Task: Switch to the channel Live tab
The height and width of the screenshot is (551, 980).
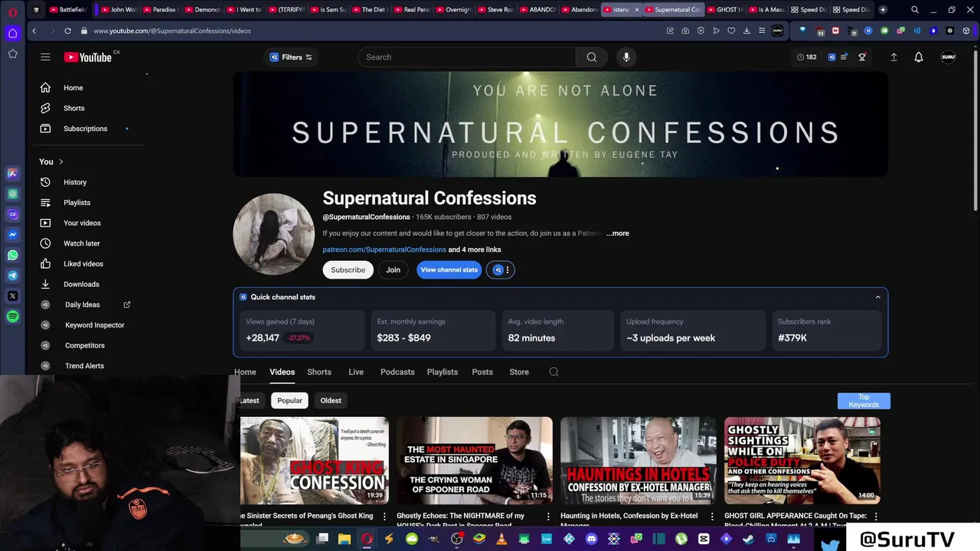Action: tap(356, 372)
